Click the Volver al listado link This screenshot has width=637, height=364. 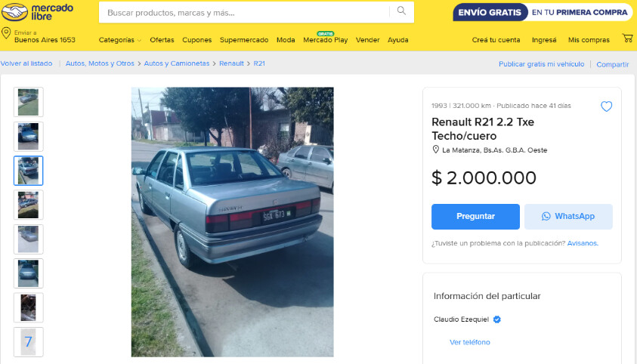[26, 63]
